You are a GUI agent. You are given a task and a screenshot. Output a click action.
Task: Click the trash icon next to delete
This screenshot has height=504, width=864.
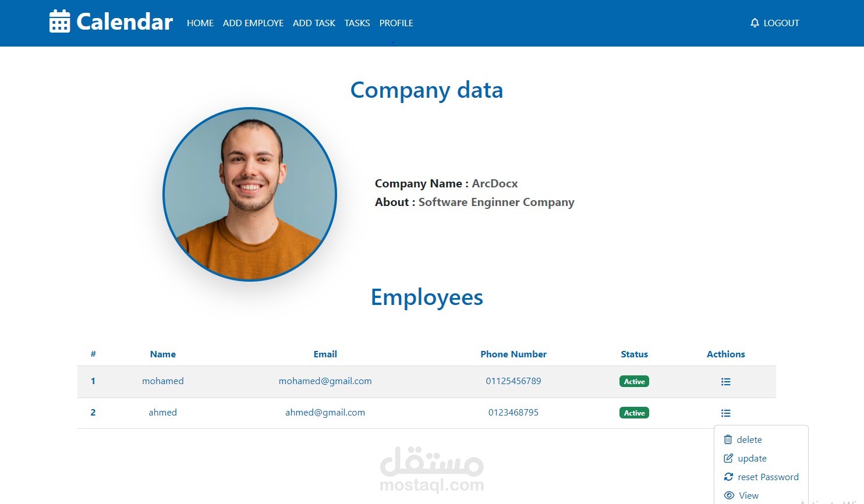click(x=728, y=439)
